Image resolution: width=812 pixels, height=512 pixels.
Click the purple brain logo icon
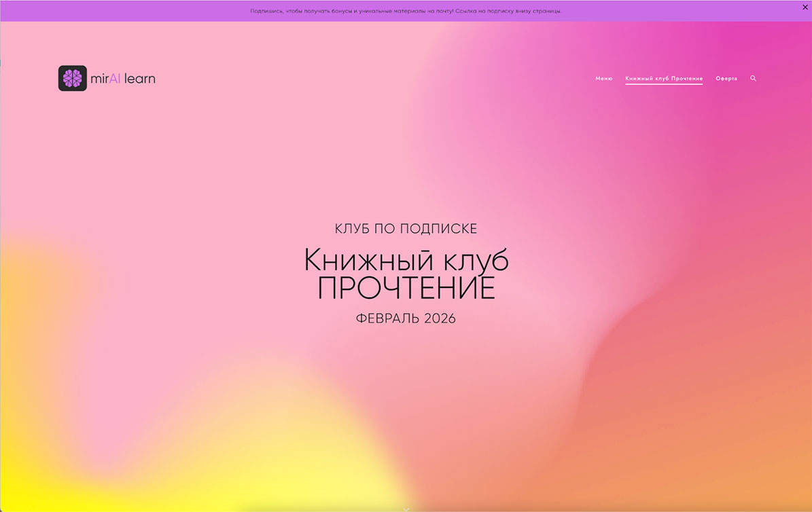click(x=72, y=78)
